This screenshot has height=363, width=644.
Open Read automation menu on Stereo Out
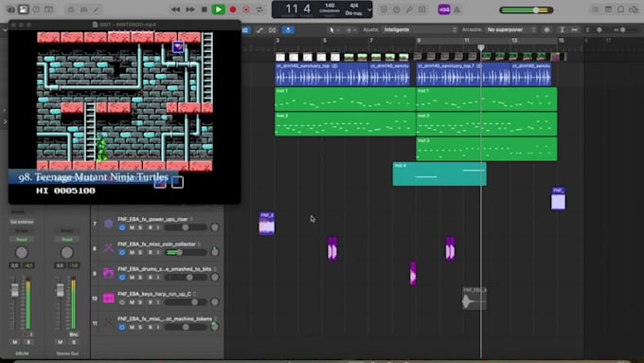[x=66, y=239]
